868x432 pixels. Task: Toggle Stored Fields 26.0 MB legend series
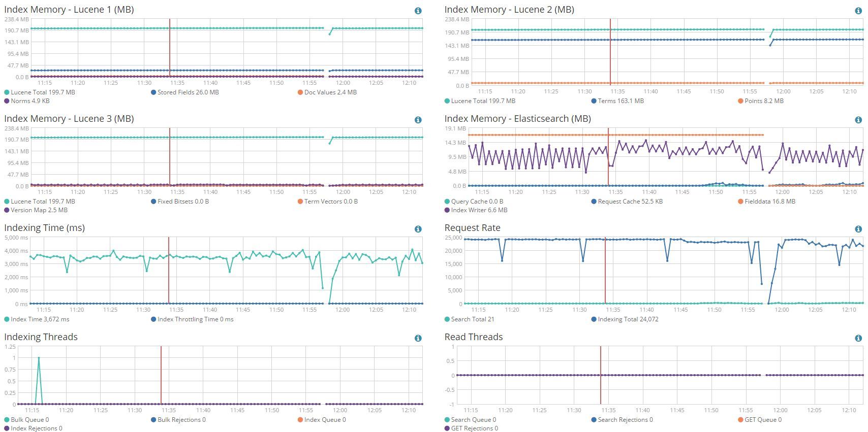[185, 92]
